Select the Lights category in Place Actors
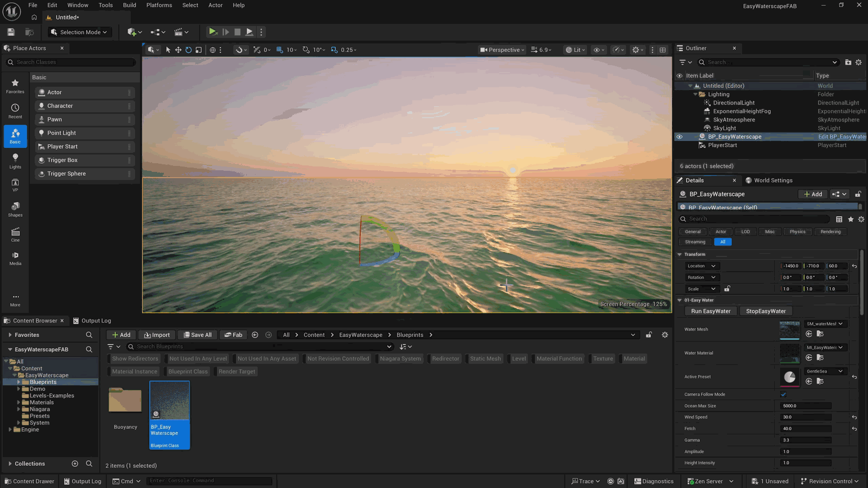The width and height of the screenshot is (868, 488). (x=15, y=161)
